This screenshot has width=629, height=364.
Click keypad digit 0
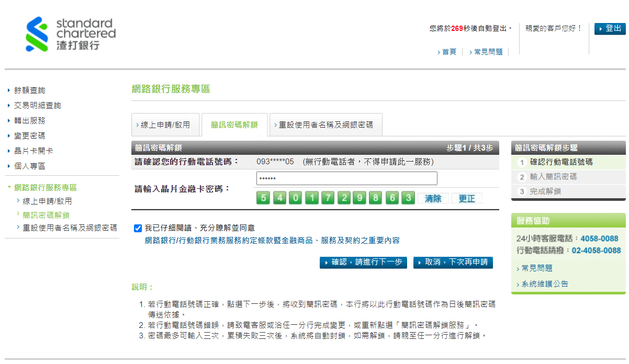pyautogui.click(x=296, y=198)
